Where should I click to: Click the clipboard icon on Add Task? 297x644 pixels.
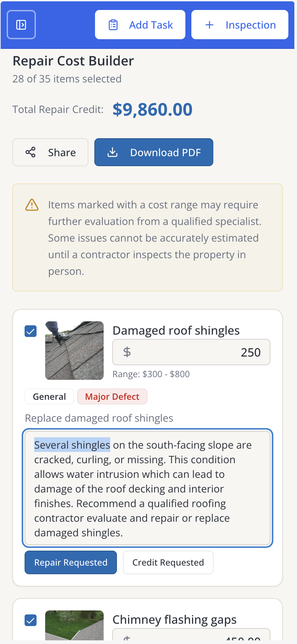pyautogui.click(x=113, y=24)
